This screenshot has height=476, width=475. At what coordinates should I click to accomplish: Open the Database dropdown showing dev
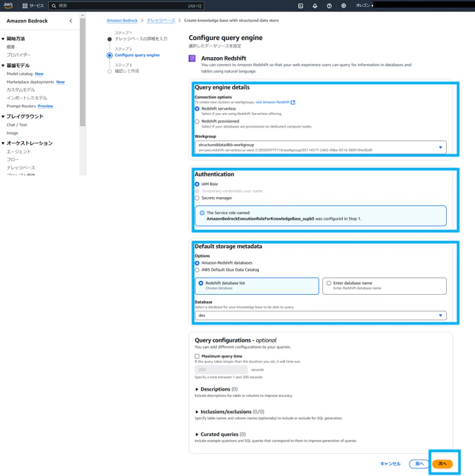[321, 315]
